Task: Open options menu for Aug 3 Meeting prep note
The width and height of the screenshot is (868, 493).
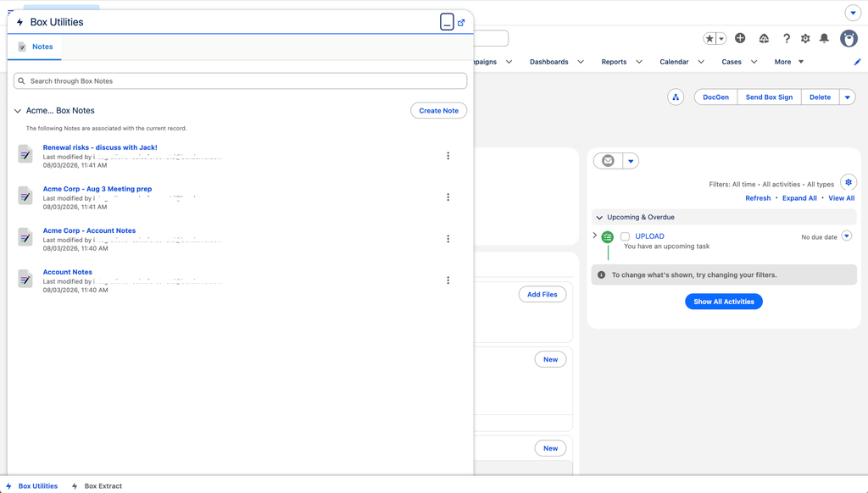Action: (448, 197)
